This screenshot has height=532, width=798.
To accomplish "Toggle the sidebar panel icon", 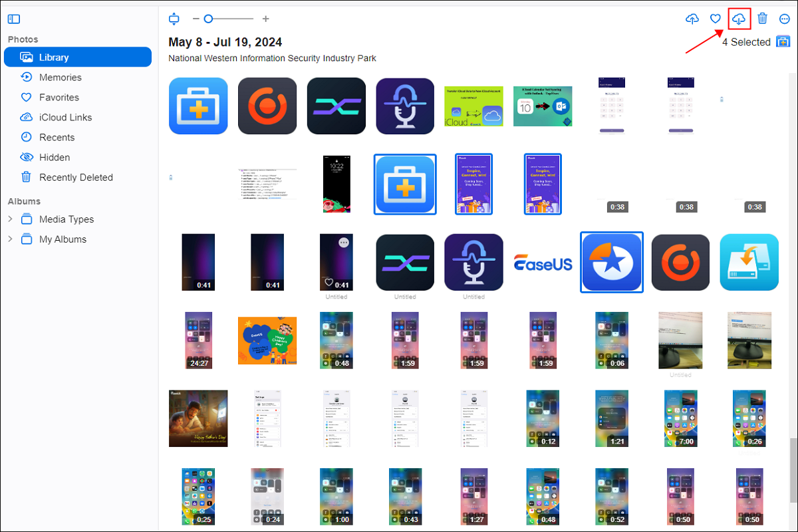I will coord(14,19).
